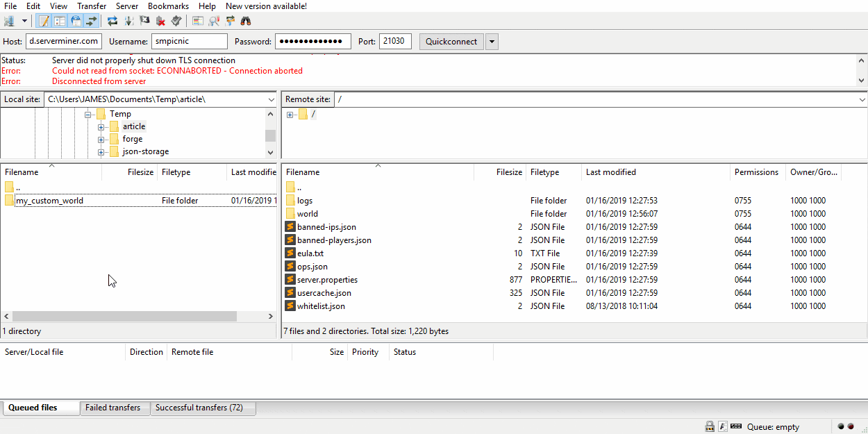Sort remote files by the Filetype column

click(554, 172)
